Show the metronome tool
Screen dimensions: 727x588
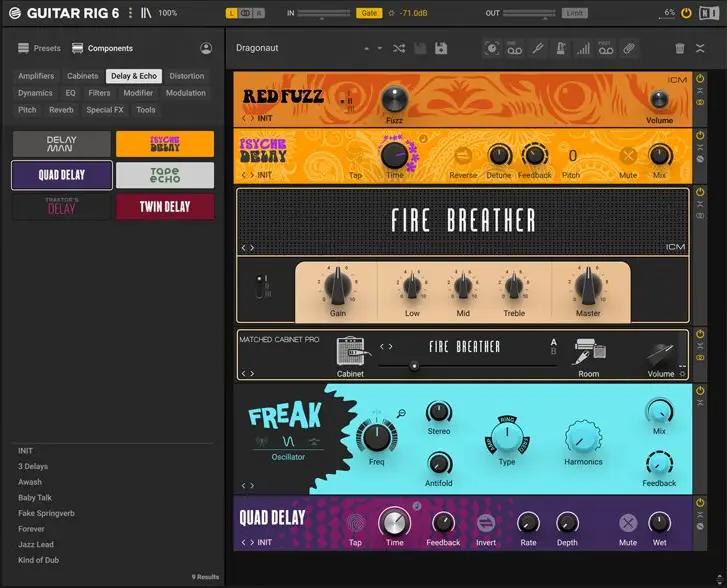(x=561, y=48)
